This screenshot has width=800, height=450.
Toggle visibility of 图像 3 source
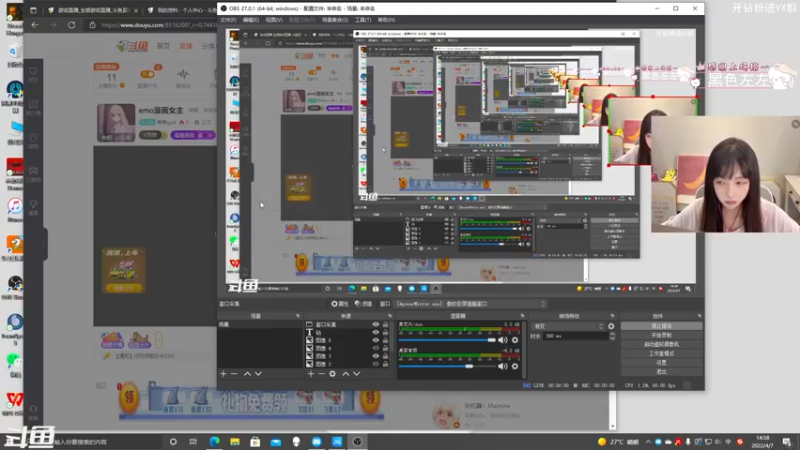coord(376,356)
